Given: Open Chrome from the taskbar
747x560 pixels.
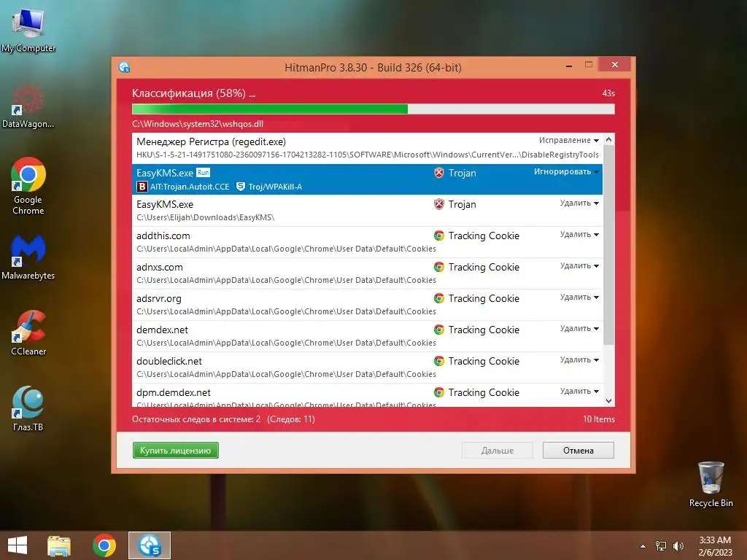Looking at the screenshot, I should click(104, 545).
